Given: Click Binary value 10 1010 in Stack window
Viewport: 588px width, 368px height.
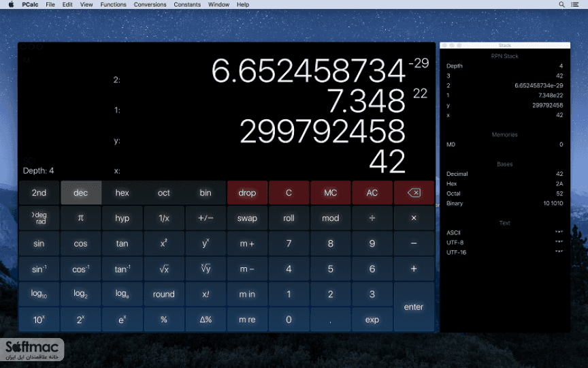Looking at the screenshot, I should 553,203.
